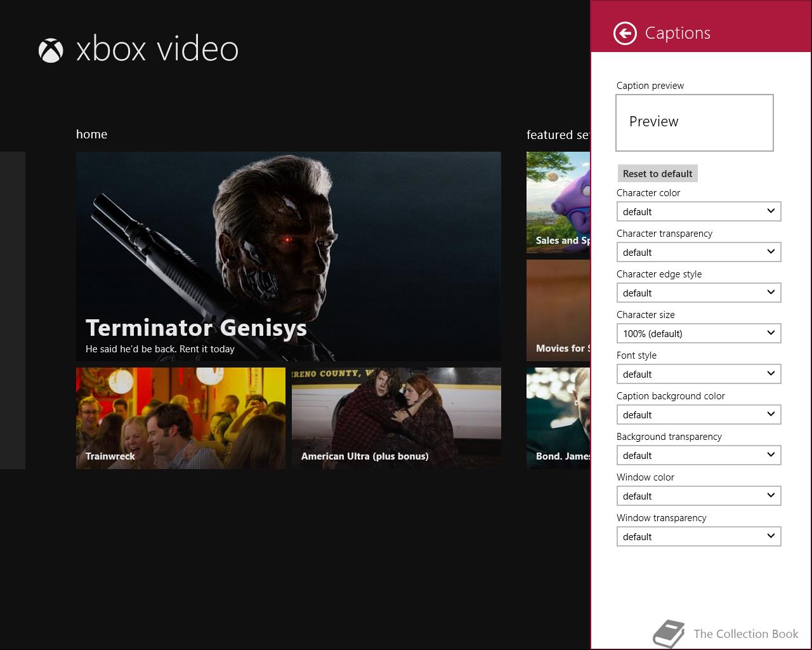The height and width of the screenshot is (650, 812).
Task: Expand the Window transparency dropdown
Action: click(x=698, y=536)
